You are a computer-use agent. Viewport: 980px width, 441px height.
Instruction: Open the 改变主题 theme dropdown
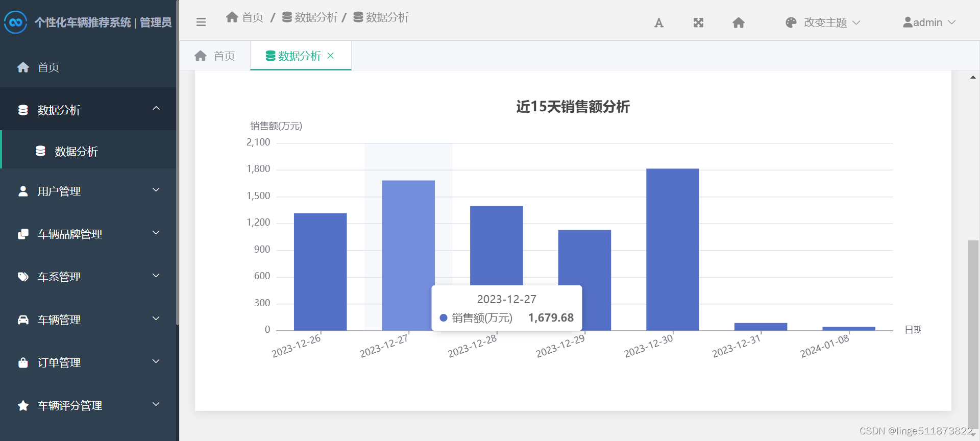point(823,22)
